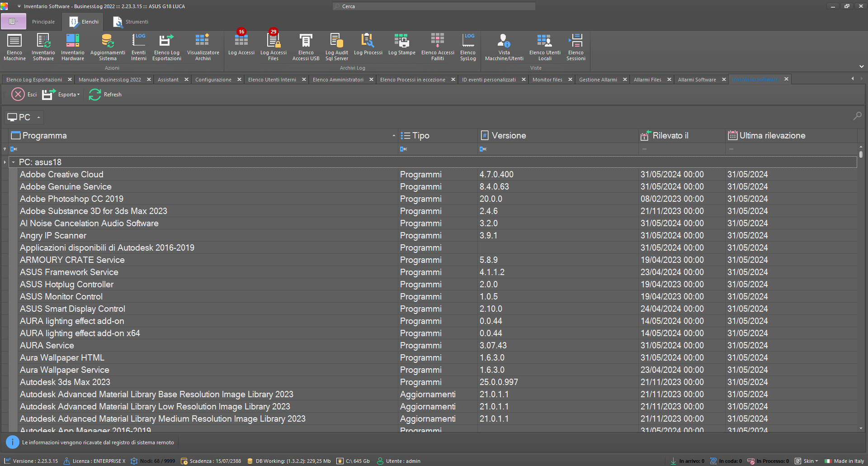Open Log Processi icon
The width and height of the screenshot is (868, 466).
pos(368,44)
